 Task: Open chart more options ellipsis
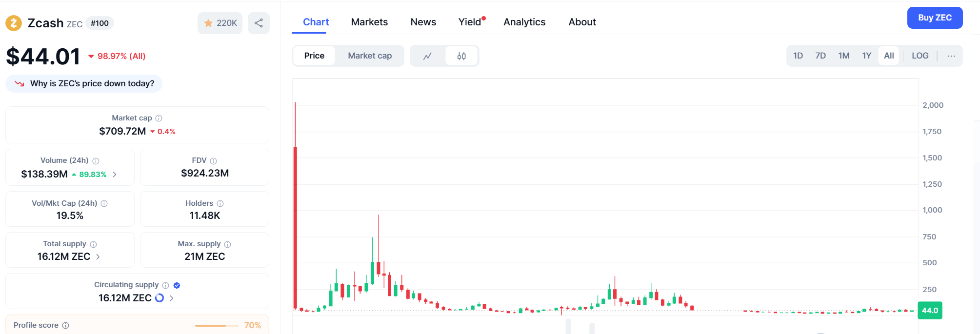[x=951, y=56]
